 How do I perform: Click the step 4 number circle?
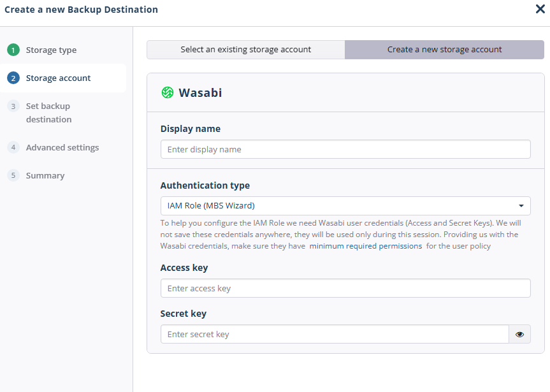click(x=13, y=147)
